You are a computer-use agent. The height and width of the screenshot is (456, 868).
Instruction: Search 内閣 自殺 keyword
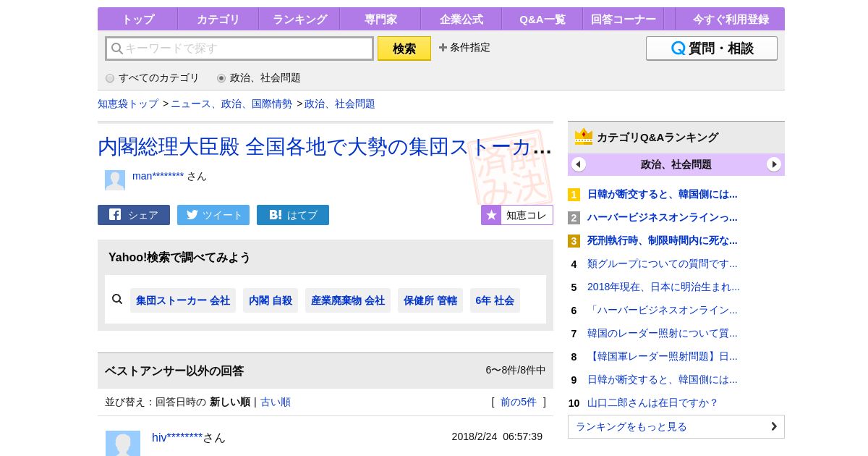(x=271, y=300)
